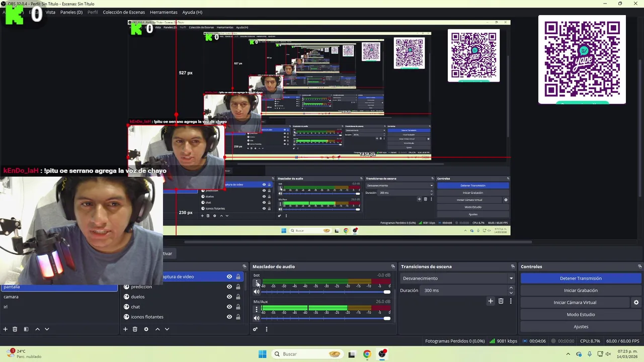The height and width of the screenshot is (362, 644).
Task: Open the Perfil menu
Action: [x=93, y=12]
